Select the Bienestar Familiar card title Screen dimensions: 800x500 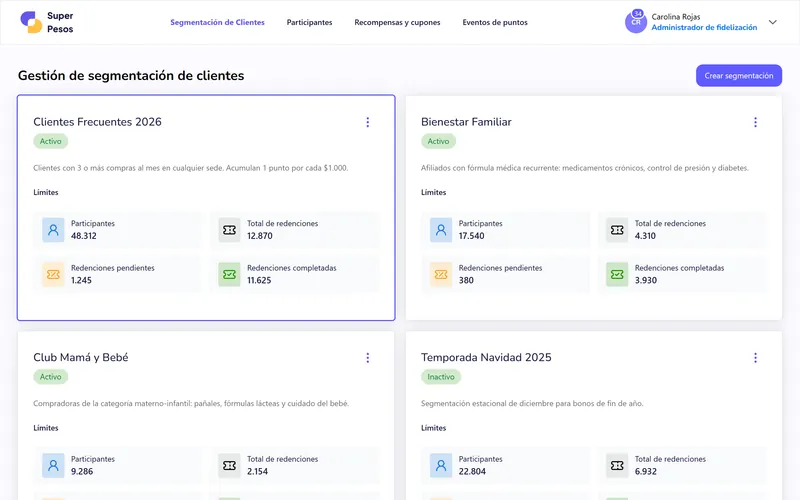pos(466,122)
